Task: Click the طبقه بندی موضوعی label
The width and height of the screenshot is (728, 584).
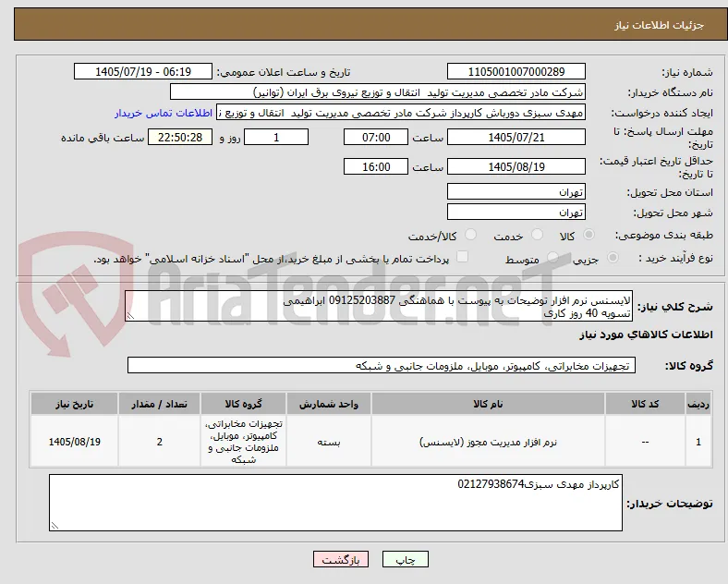Action: pos(664,235)
